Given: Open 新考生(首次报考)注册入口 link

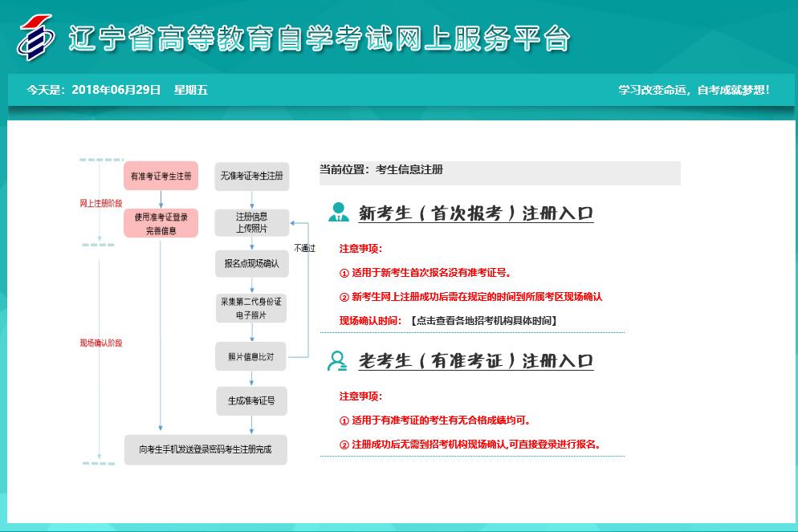Looking at the screenshot, I should pyautogui.click(x=476, y=213).
